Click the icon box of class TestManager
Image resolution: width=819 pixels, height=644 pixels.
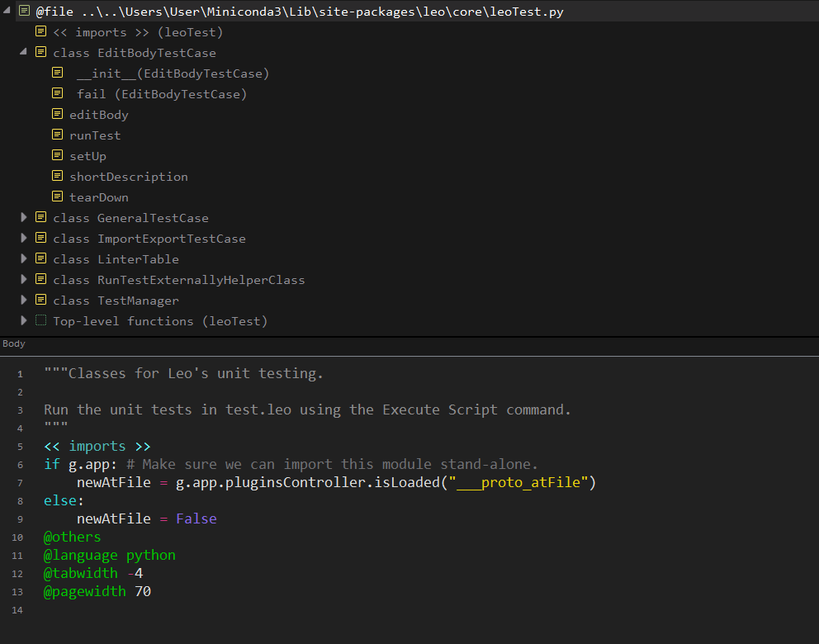tap(40, 300)
